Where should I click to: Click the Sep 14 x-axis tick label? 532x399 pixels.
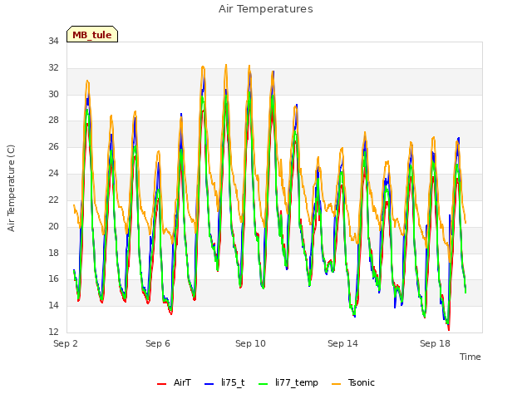coord(342,343)
